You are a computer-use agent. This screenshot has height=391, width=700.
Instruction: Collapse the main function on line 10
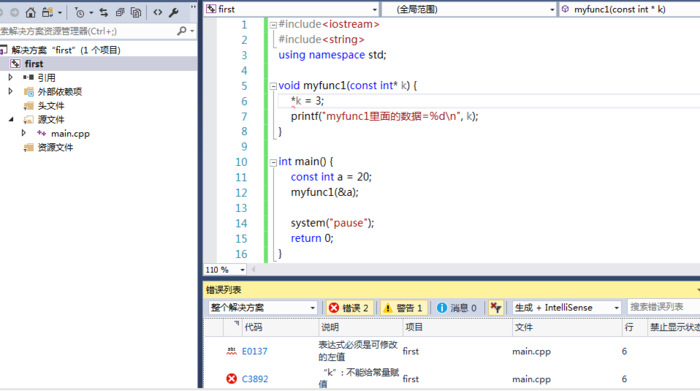pos(273,162)
